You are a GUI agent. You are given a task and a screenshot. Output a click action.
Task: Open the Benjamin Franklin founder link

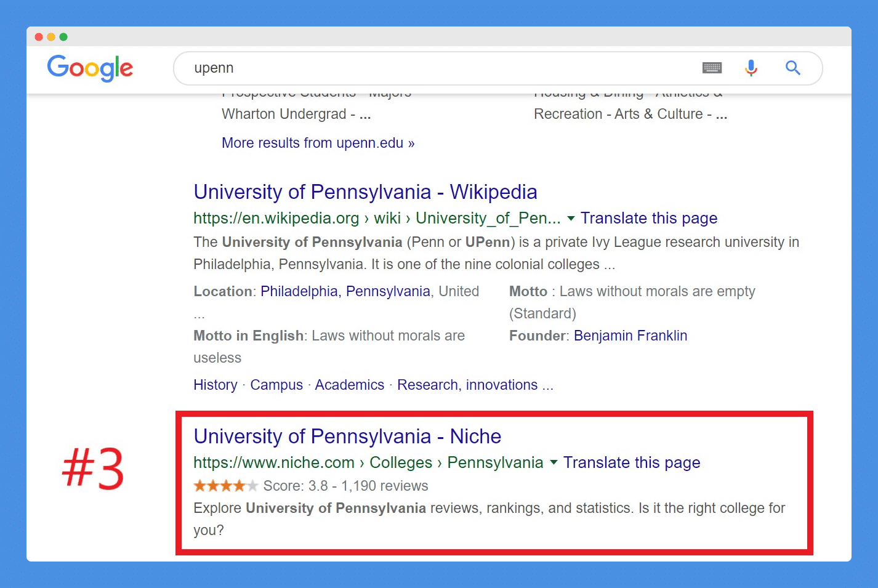(x=630, y=336)
